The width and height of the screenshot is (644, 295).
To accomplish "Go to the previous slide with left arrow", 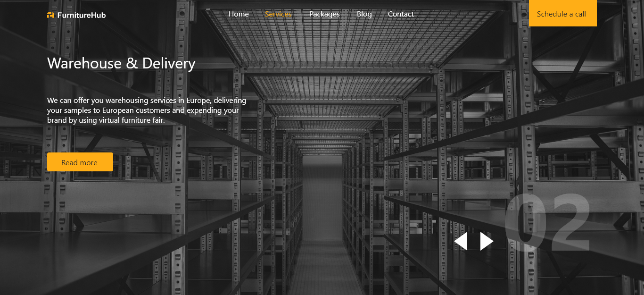I will coord(461,241).
